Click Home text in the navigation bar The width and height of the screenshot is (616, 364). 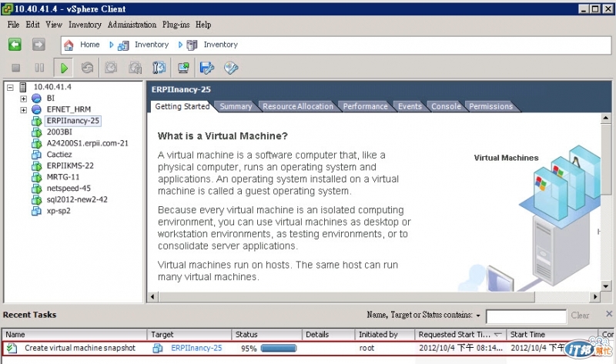click(x=89, y=45)
